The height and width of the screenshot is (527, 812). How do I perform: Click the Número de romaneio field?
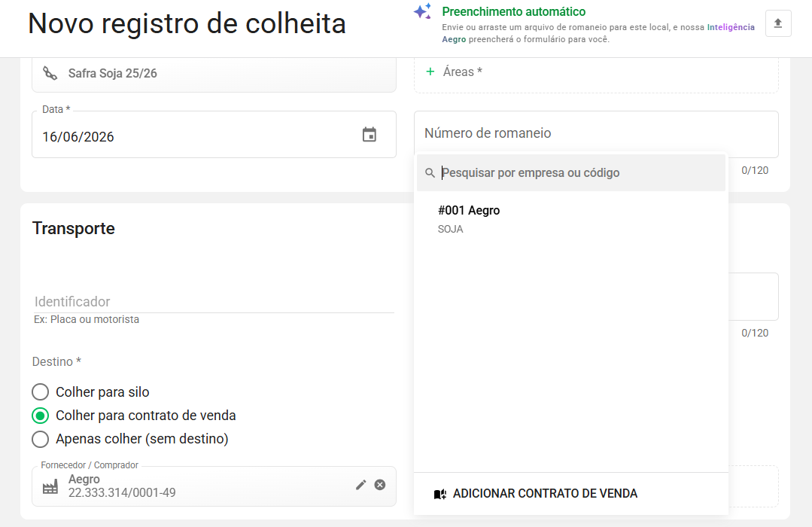coord(596,134)
